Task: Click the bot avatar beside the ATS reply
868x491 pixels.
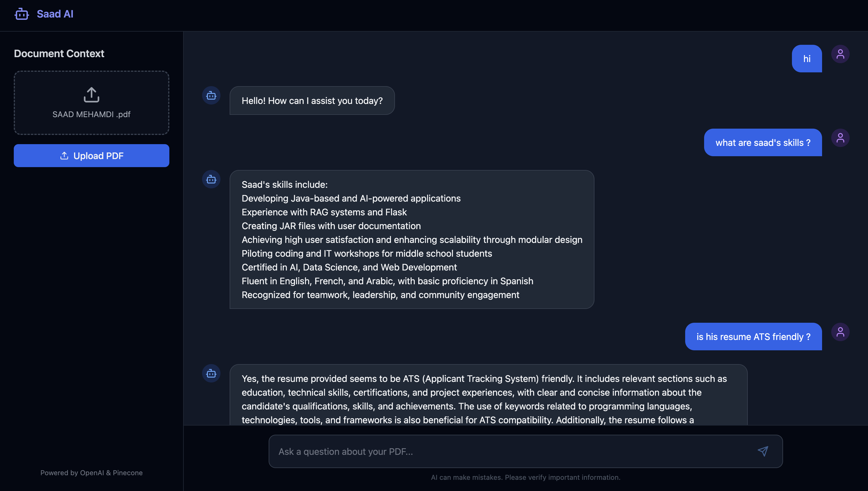Action: click(x=211, y=373)
